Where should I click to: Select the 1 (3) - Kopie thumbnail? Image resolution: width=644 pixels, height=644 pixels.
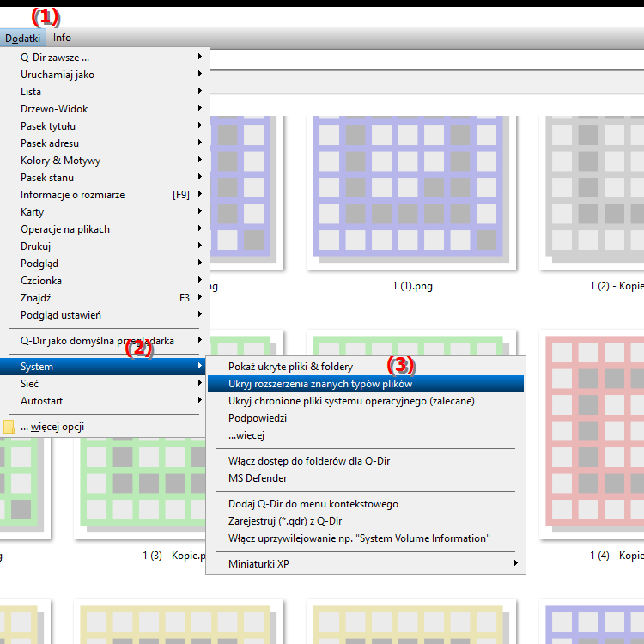(140, 489)
